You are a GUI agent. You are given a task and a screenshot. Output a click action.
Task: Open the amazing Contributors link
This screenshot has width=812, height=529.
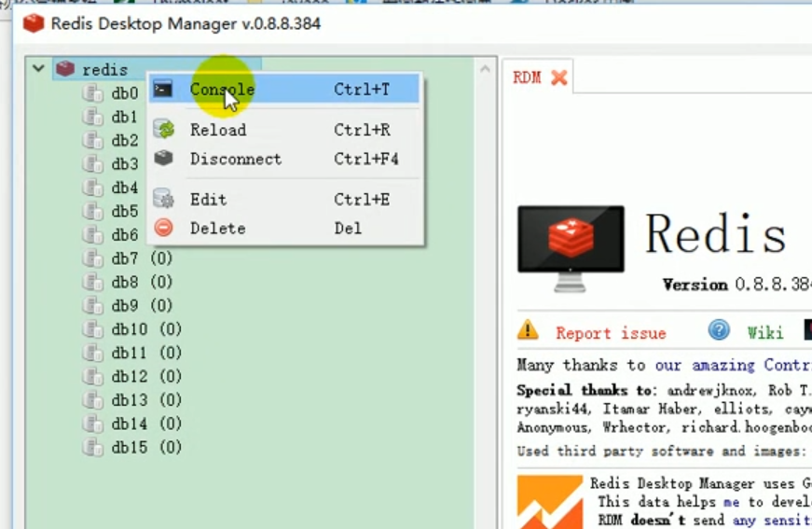click(x=734, y=365)
